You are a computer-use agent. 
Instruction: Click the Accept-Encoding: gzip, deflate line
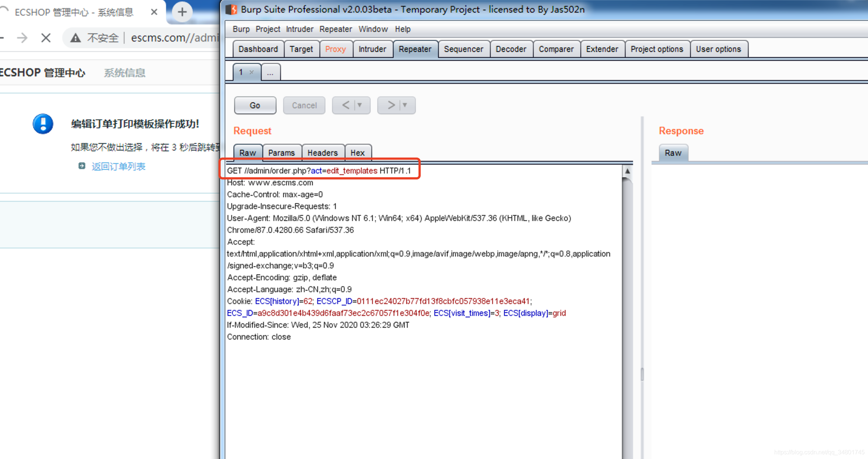coord(282,277)
